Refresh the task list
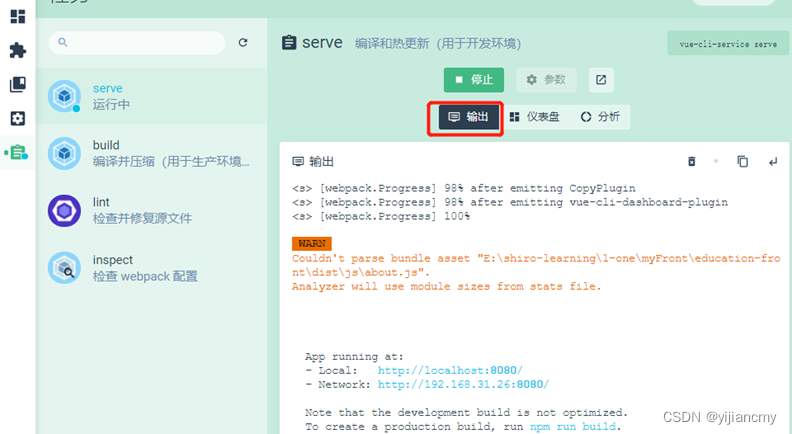 tap(243, 42)
